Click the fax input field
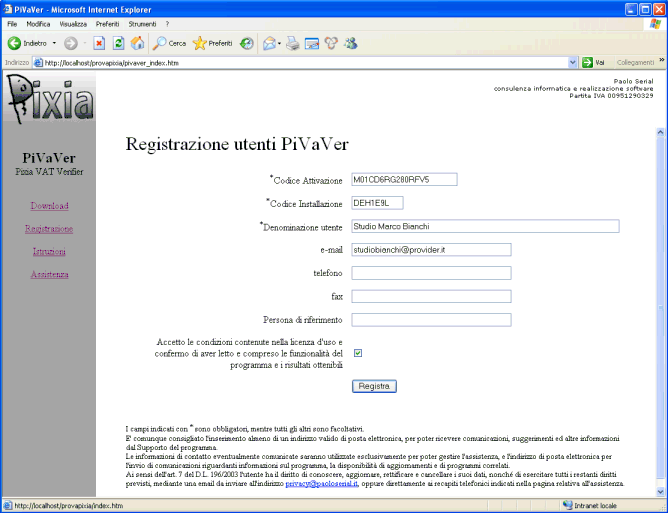 pyautogui.click(x=431, y=297)
